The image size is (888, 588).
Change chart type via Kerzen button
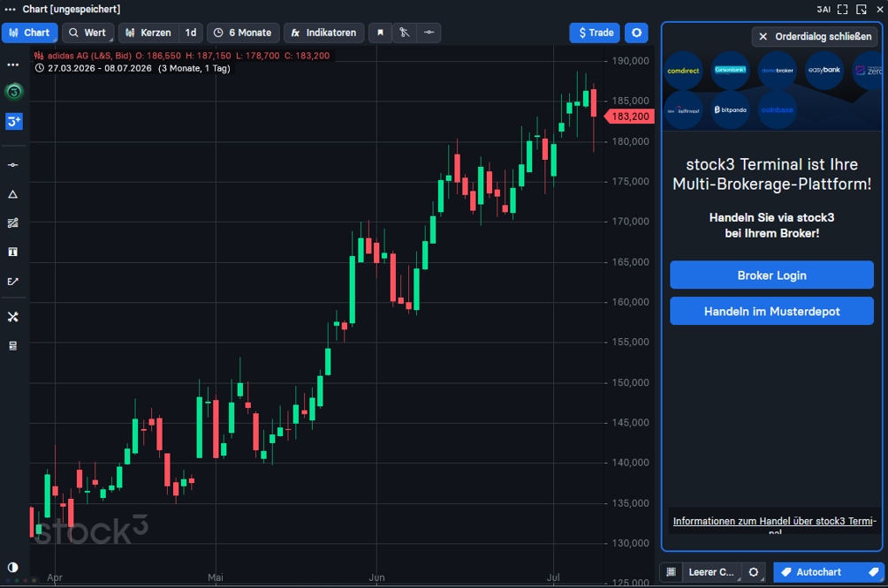[148, 33]
